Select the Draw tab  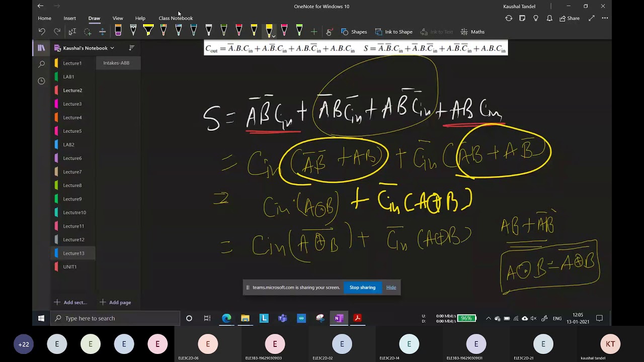[x=94, y=18]
